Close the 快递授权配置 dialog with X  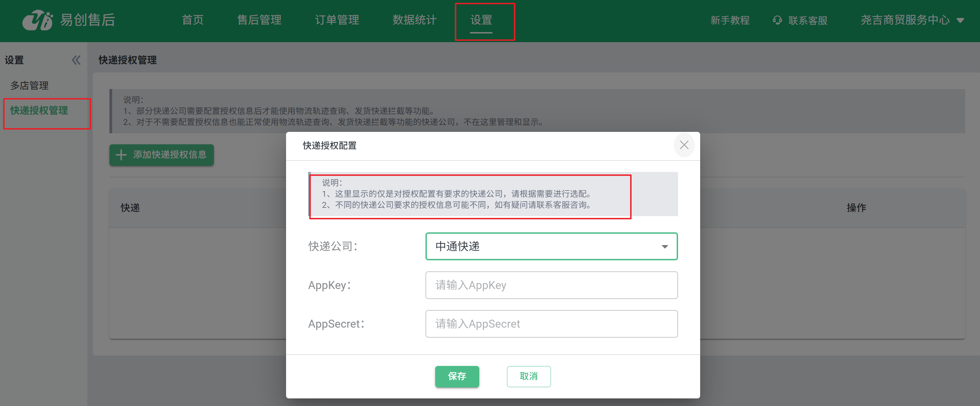(x=684, y=145)
